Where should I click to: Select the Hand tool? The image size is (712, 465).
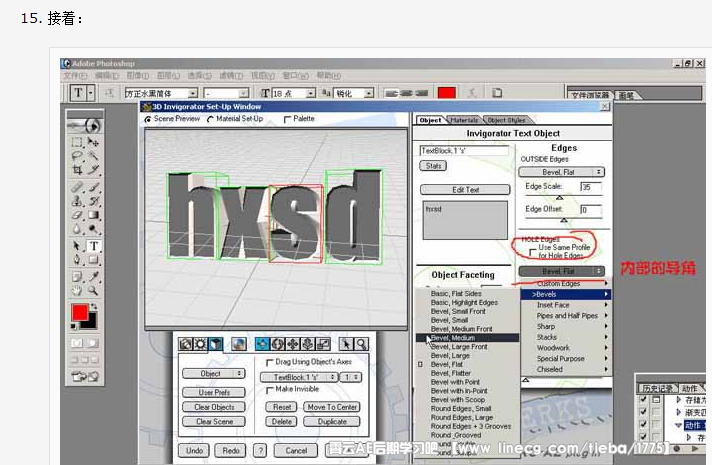pos(77,290)
